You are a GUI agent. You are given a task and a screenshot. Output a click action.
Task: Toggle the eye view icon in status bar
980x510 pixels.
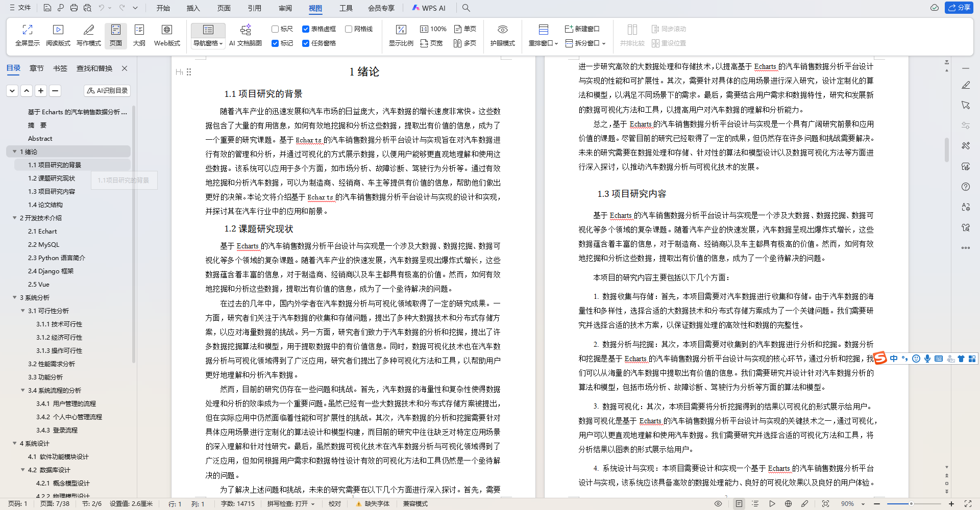[718, 503]
